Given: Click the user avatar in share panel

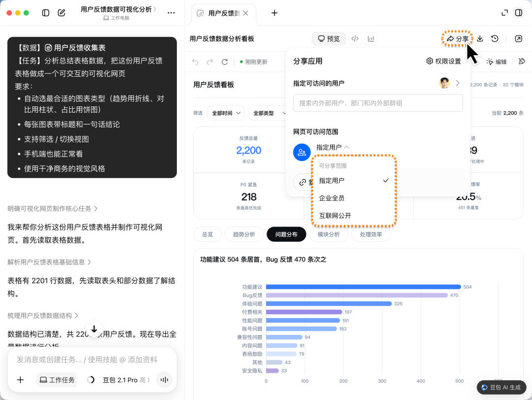Looking at the screenshot, I should (x=444, y=83).
